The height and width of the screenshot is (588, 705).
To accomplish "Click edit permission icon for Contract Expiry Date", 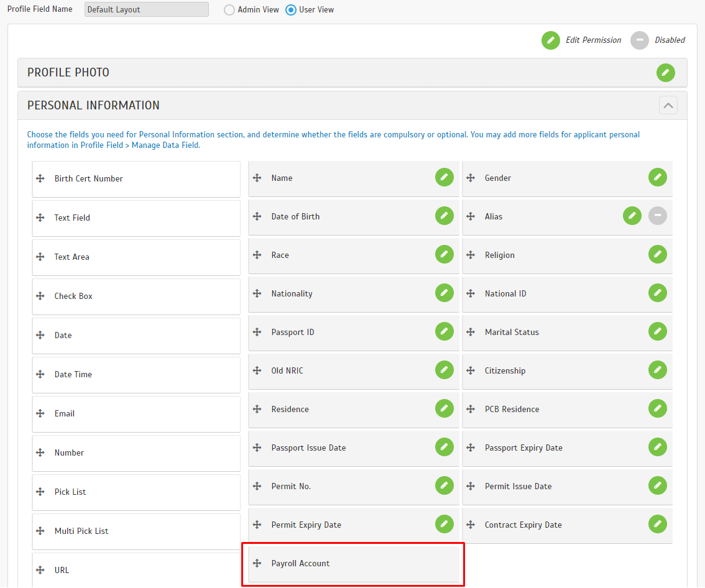I will tap(657, 524).
